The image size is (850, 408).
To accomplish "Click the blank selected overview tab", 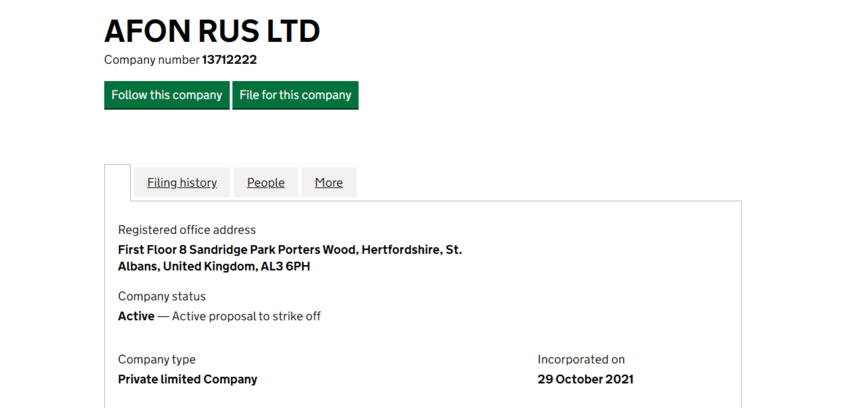I will [x=118, y=182].
